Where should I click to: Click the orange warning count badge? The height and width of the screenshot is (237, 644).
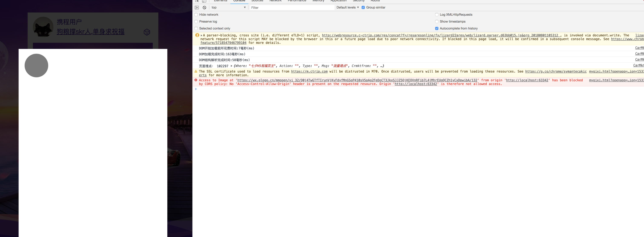197,35
